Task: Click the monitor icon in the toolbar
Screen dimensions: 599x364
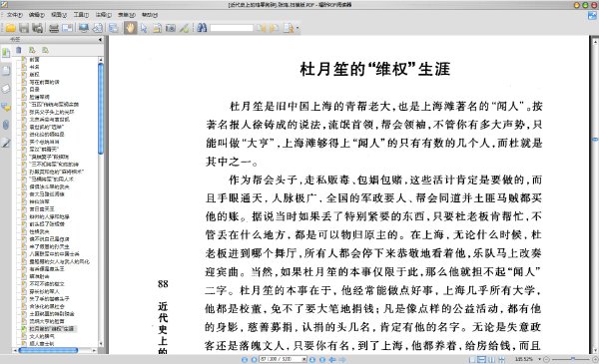Action: pos(84,28)
